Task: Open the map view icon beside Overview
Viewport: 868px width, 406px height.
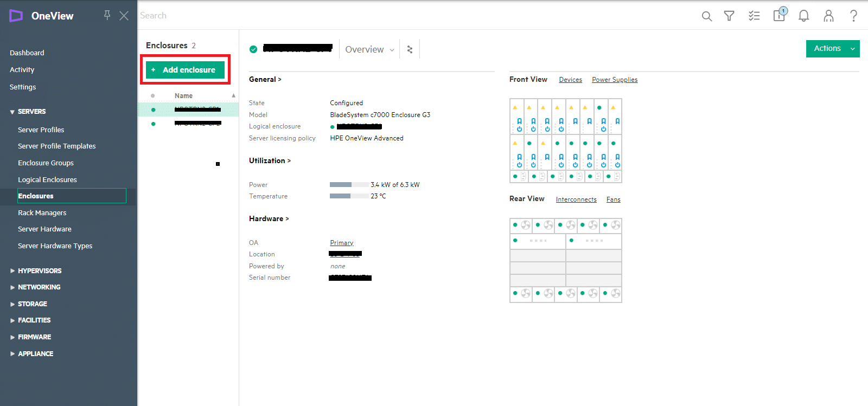Action: click(x=410, y=49)
